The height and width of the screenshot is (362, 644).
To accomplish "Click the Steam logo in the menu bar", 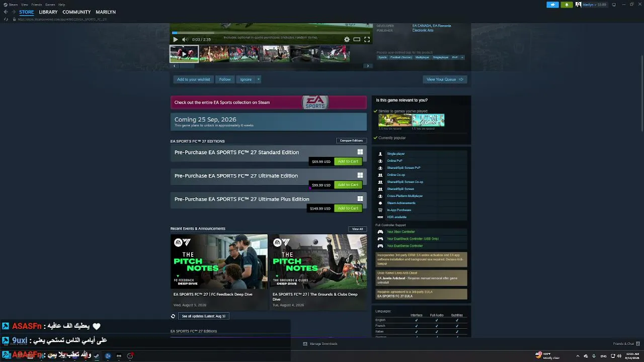I will (x=5, y=5).
